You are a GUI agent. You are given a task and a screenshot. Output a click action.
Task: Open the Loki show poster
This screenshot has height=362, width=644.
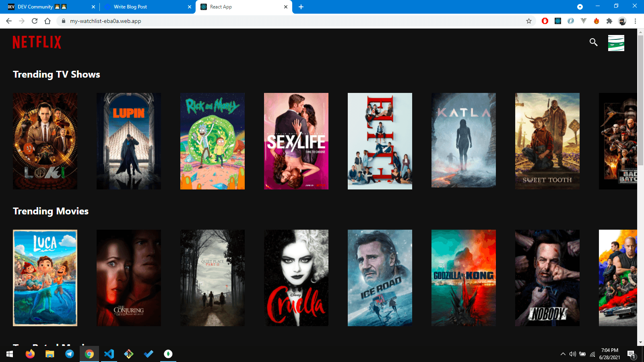pyautogui.click(x=45, y=141)
